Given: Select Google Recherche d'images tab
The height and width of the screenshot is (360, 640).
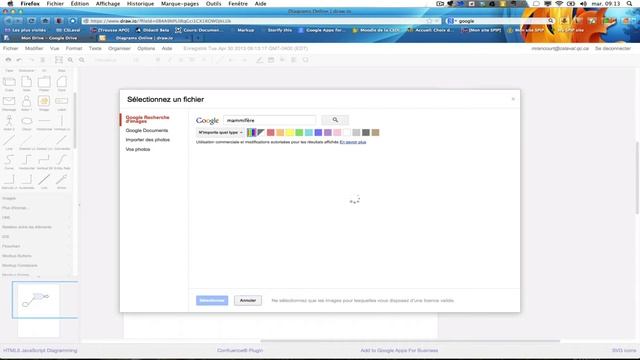Looking at the screenshot, I should pos(147,119).
